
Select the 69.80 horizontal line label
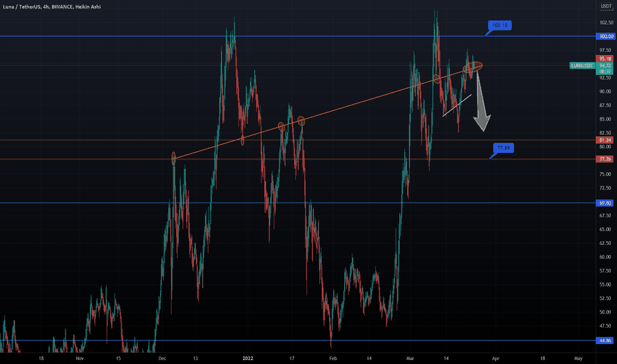tap(605, 203)
